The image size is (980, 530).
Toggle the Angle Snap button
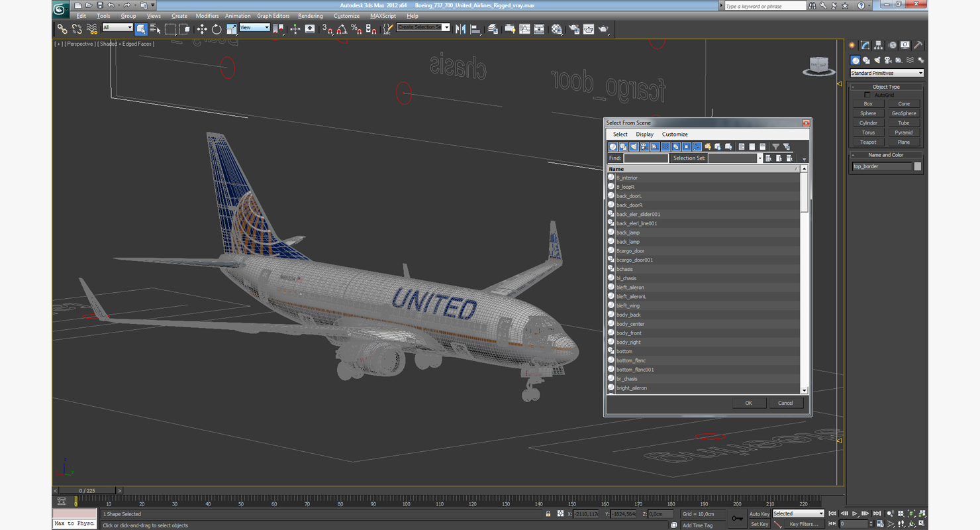click(x=342, y=28)
